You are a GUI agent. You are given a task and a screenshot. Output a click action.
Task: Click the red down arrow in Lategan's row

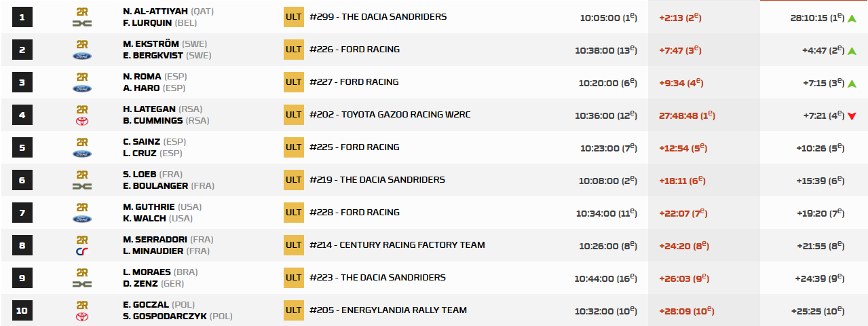point(851,116)
